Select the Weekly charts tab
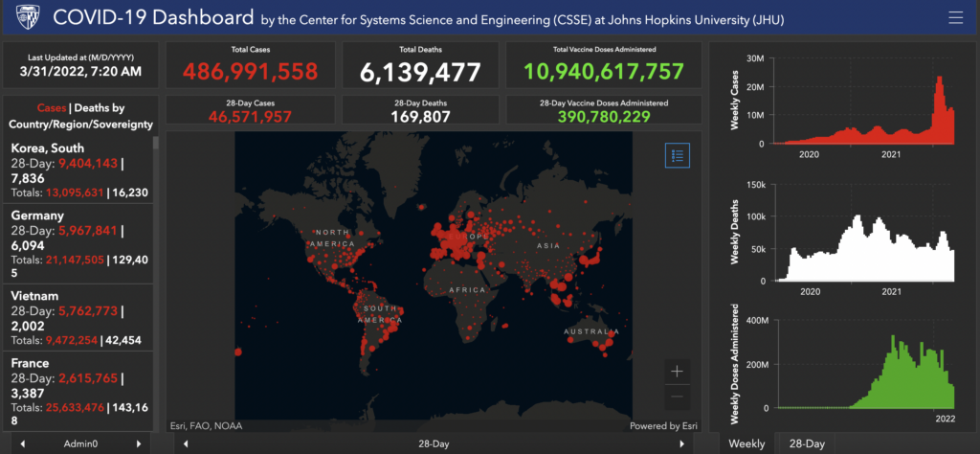The width and height of the screenshot is (980, 454). [x=746, y=444]
